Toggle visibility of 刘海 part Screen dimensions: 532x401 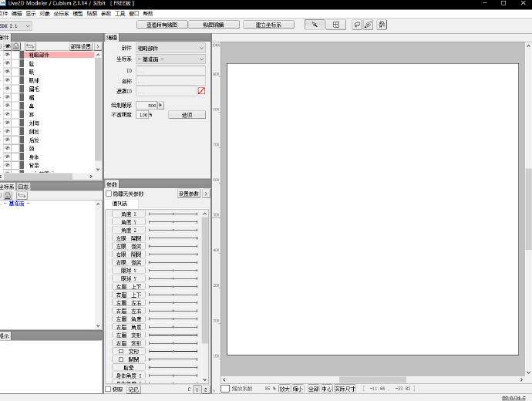coord(8,123)
